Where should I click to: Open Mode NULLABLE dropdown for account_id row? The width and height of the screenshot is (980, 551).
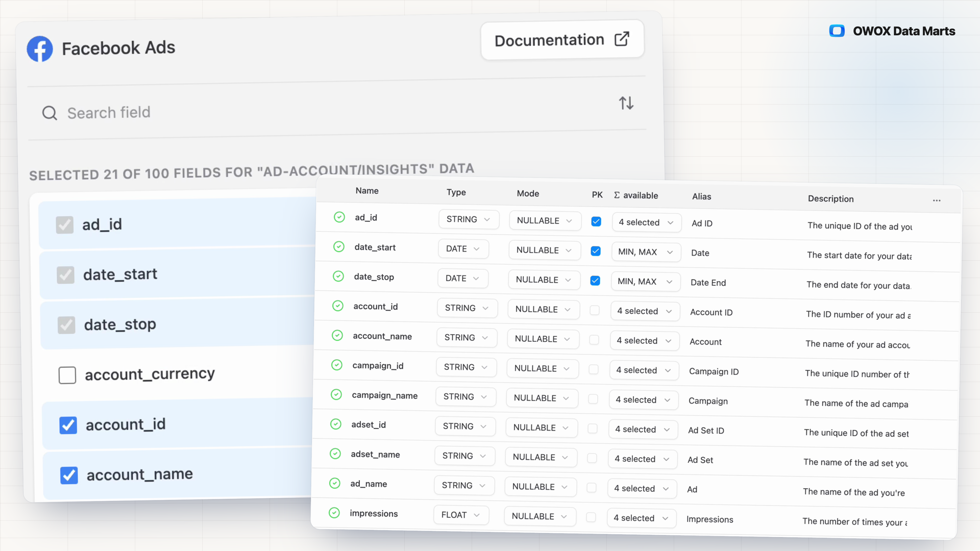[544, 310]
